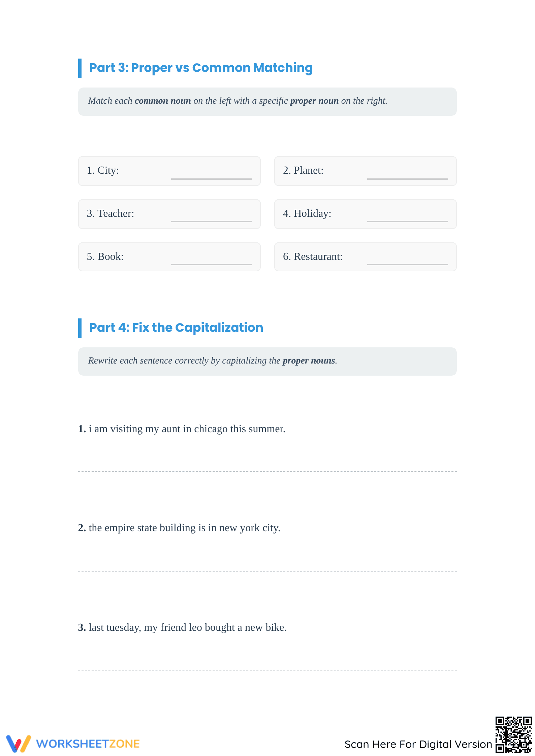Viewport: 535px width, 756px height.
Task: Click the sentence about visiting chicago
Action: coord(182,429)
